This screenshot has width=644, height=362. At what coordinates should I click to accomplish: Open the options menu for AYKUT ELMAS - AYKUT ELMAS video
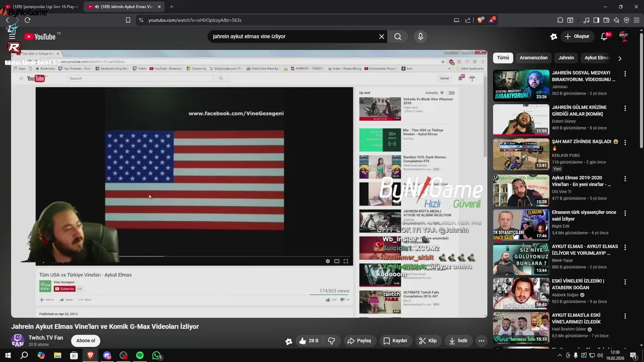pyautogui.click(x=625, y=248)
